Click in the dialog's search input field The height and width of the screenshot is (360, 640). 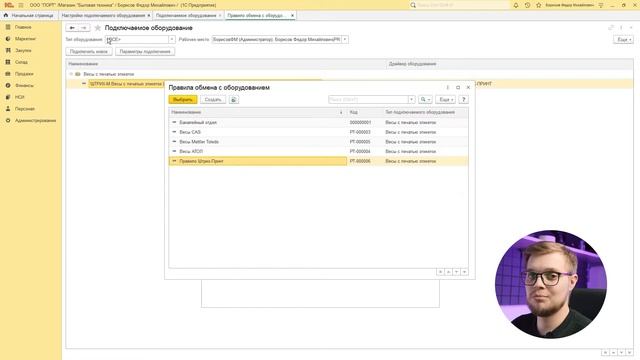pyautogui.click(x=368, y=100)
